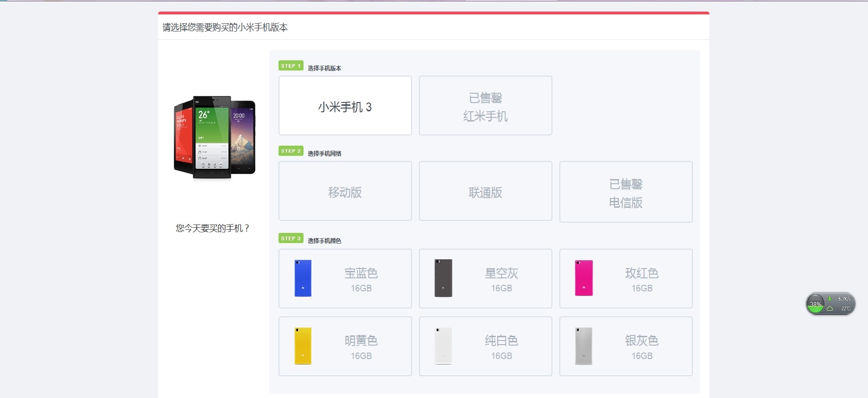Click the 选择手机颜色 step label
This screenshot has width=868, height=398.
click(x=324, y=241)
